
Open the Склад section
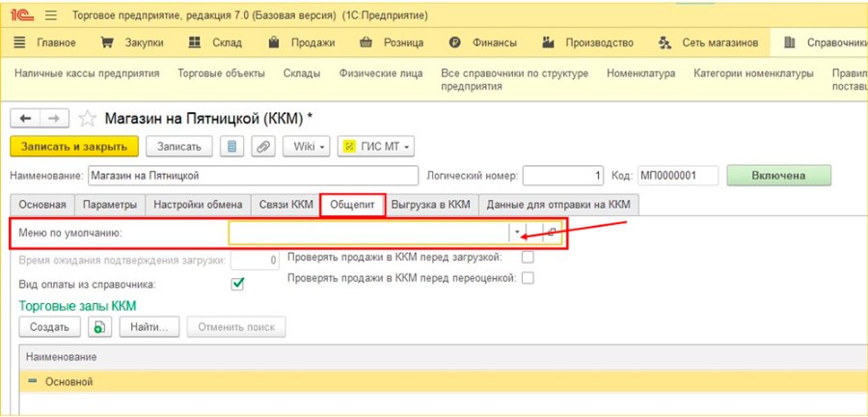[227, 42]
